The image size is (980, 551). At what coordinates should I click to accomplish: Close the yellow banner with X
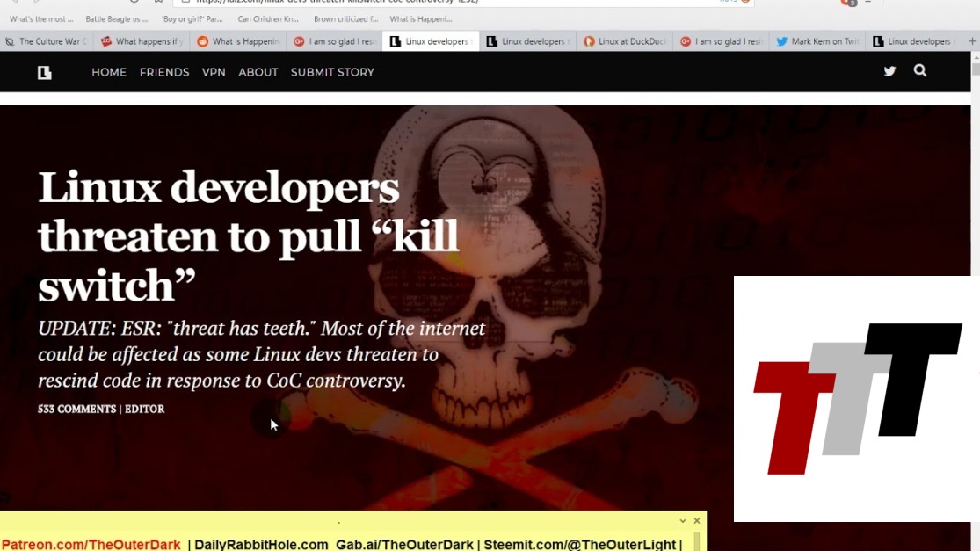click(x=697, y=521)
